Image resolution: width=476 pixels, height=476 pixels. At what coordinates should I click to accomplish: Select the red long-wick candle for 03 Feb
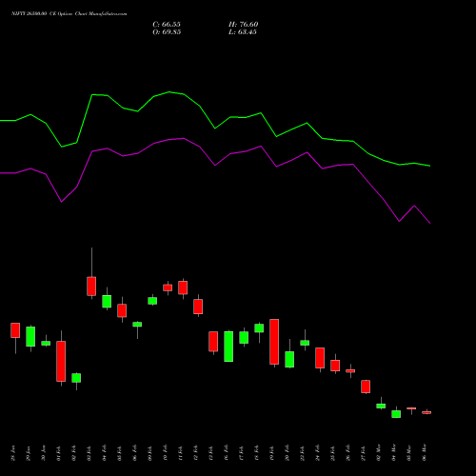click(91, 287)
